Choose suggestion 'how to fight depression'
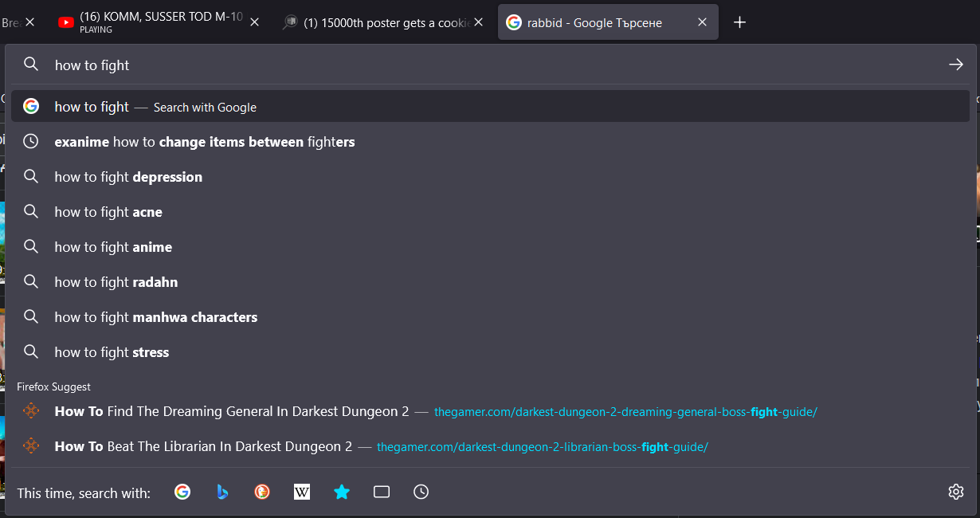 tap(490, 177)
